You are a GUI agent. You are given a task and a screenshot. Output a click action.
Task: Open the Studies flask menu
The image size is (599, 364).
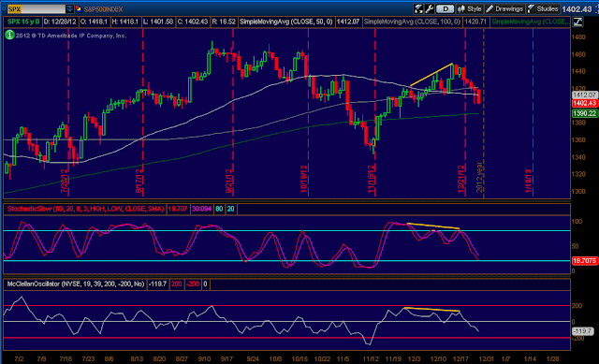543,8
